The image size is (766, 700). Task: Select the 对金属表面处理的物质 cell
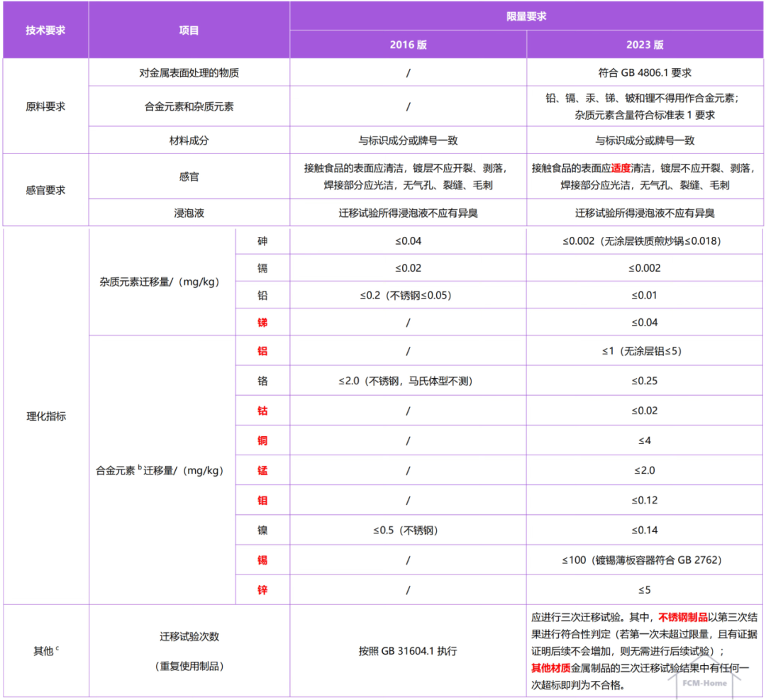point(189,72)
